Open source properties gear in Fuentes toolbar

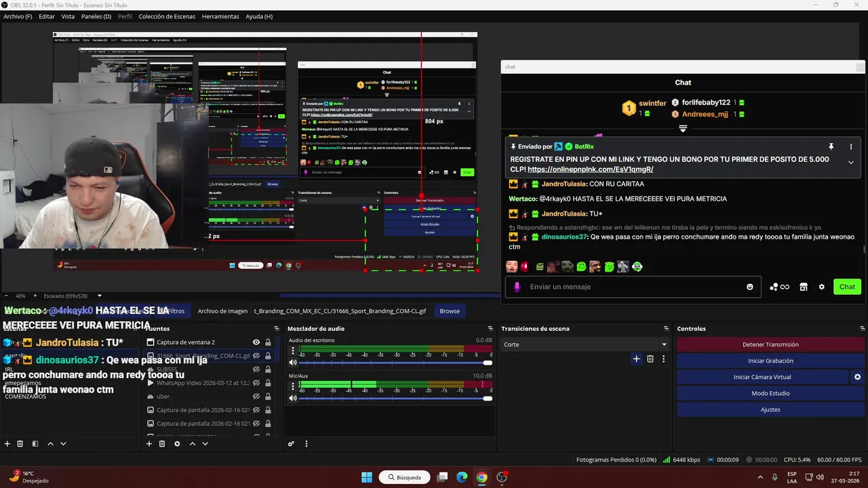[177, 444]
